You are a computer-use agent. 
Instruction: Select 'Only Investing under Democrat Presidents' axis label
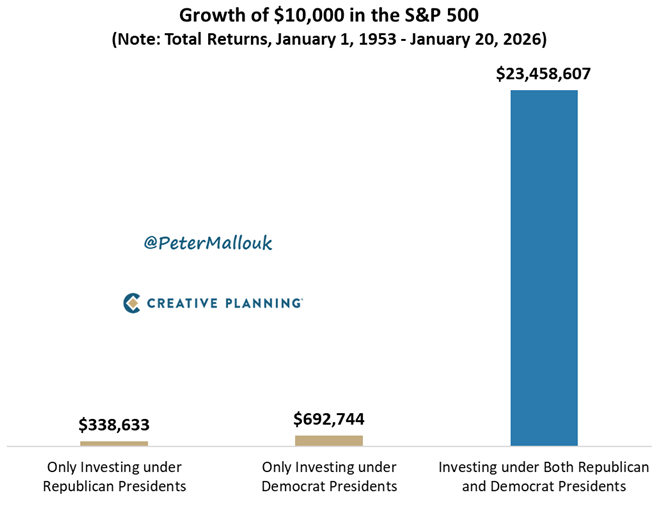(329, 476)
